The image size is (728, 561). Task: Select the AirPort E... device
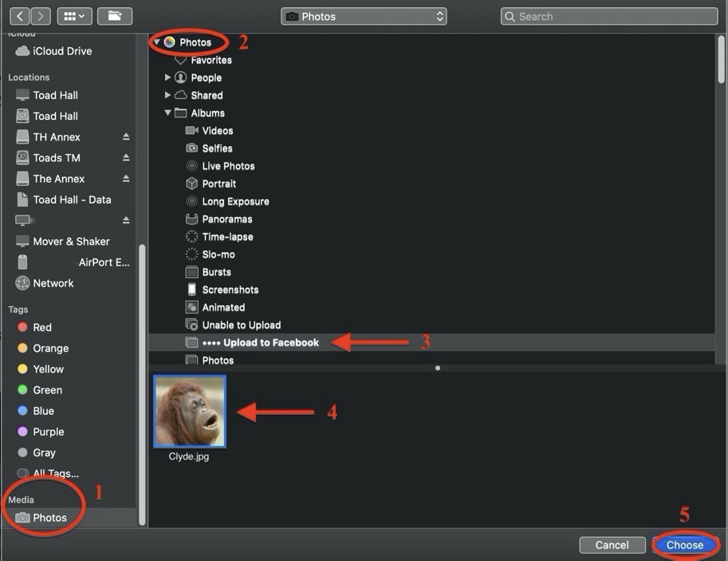[x=74, y=263]
